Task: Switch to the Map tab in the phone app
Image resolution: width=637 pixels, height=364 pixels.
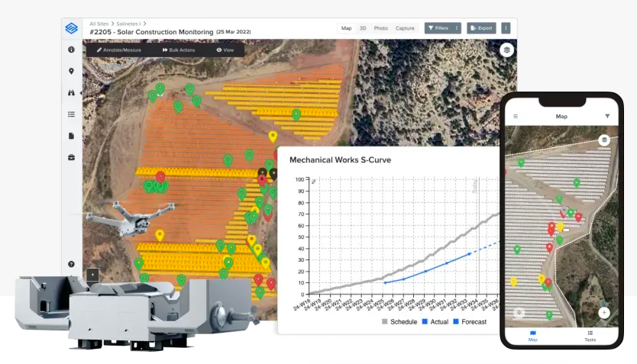Action: click(x=533, y=336)
